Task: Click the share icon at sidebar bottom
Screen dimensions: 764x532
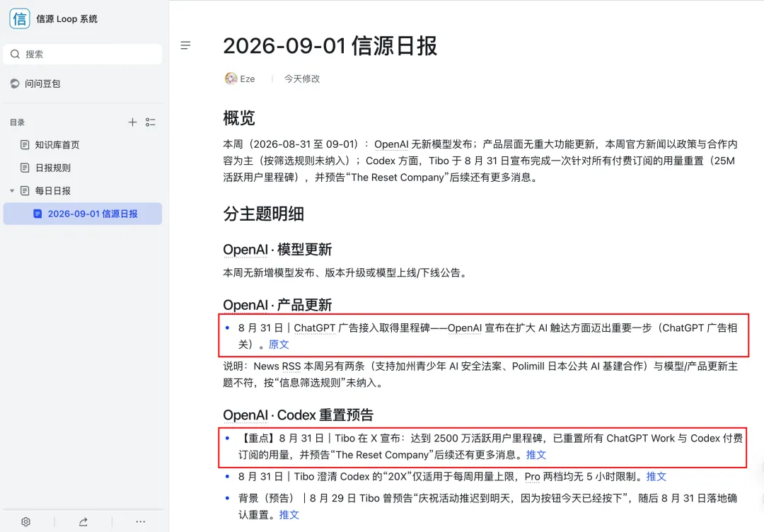Action: point(83,522)
